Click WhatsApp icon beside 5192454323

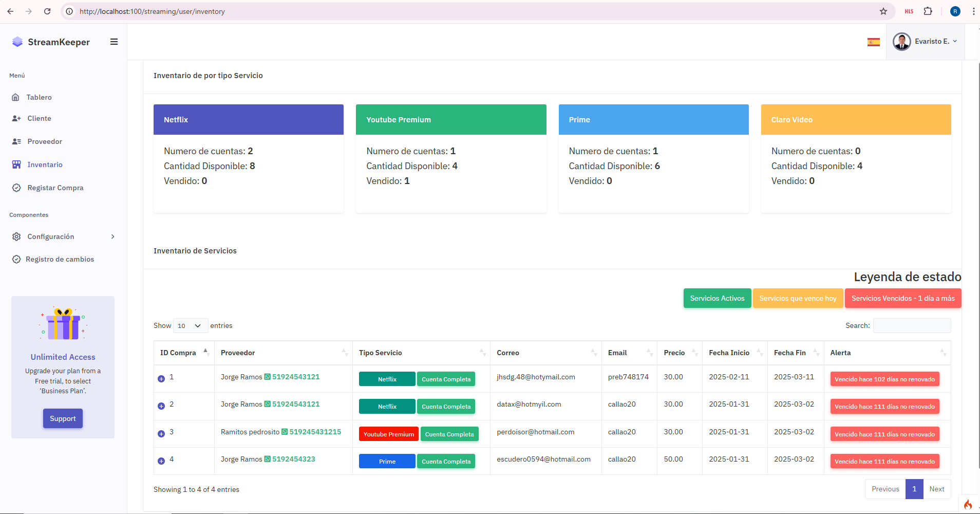click(267, 459)
